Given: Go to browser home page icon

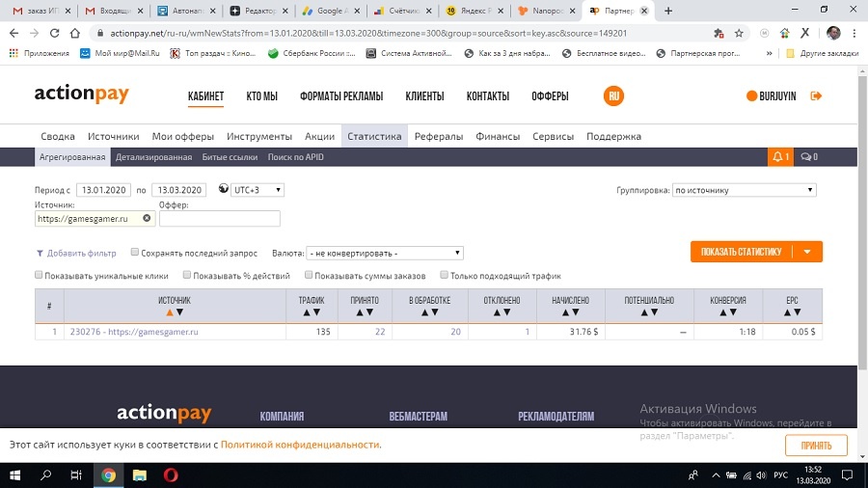Looking at the screenshot, I should click(74, 33).
